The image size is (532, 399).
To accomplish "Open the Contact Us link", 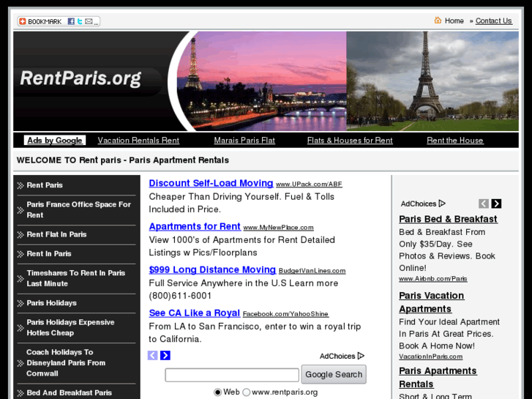I will pyautogui.click(x=493, y=20).
